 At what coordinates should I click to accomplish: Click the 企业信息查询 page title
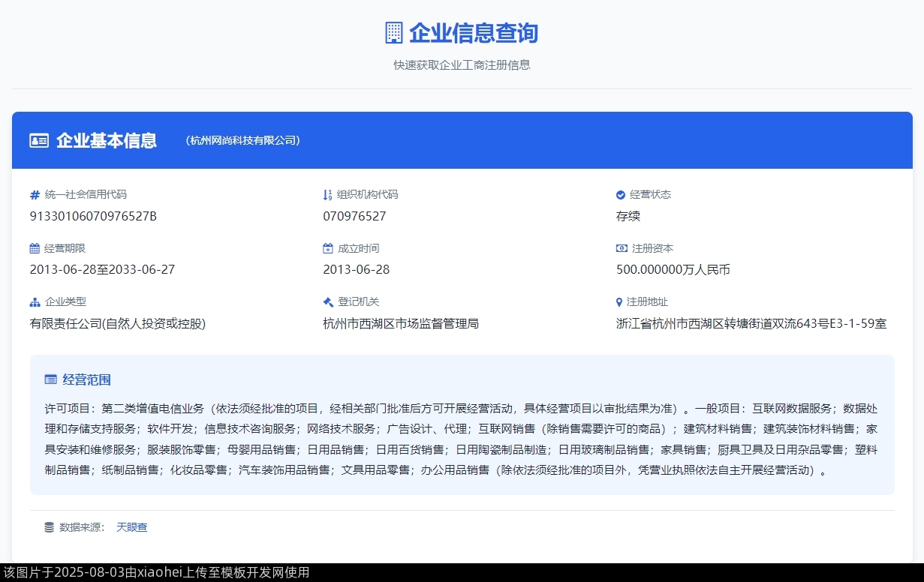tap(473, 33)
